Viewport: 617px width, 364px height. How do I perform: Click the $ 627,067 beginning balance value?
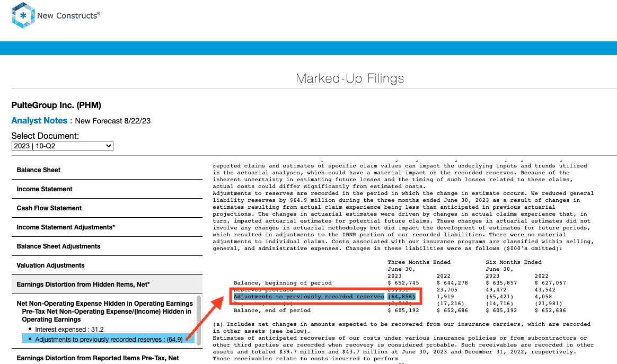[x=550, y=283]
